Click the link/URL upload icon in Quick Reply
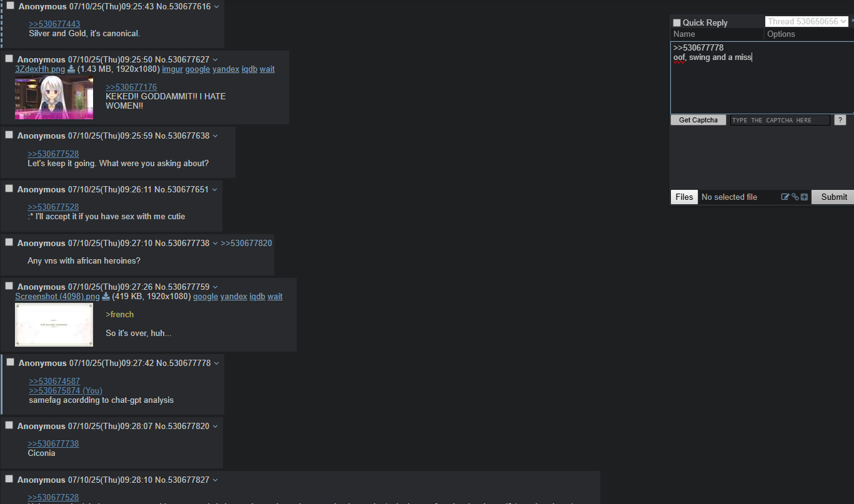Screen dimensions: 854x504 coord(795,197)
